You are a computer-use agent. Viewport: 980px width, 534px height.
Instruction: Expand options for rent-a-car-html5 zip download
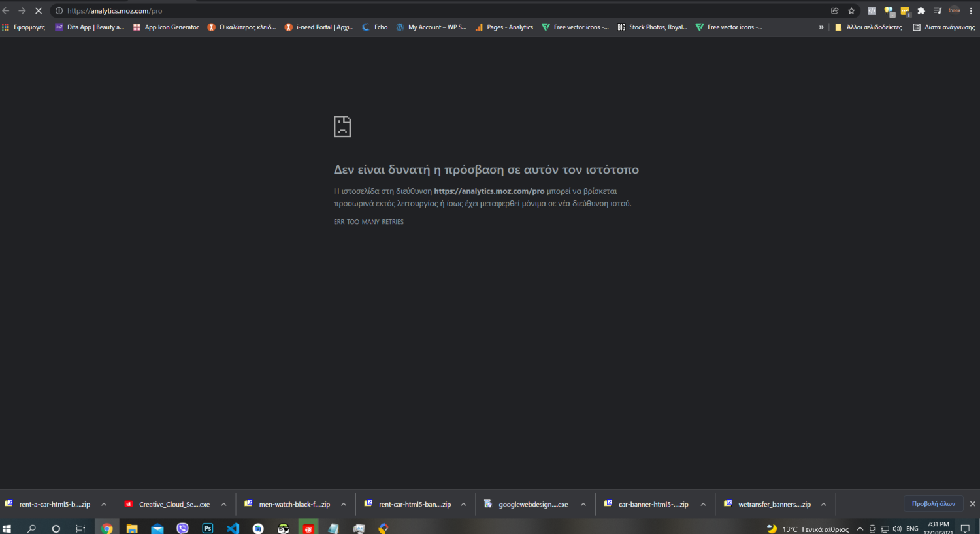coord(103,504)
